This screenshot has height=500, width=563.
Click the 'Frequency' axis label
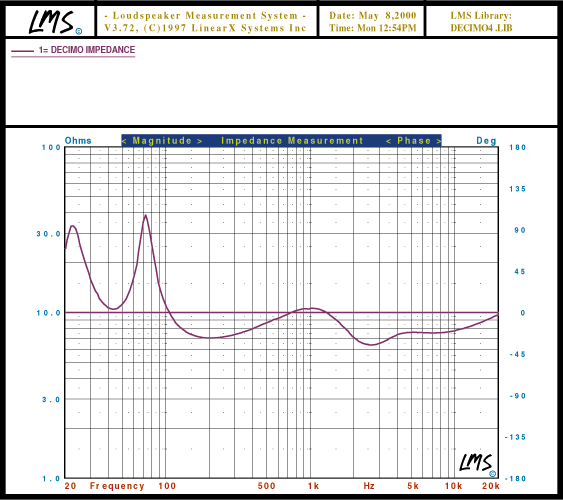point(117,486)
